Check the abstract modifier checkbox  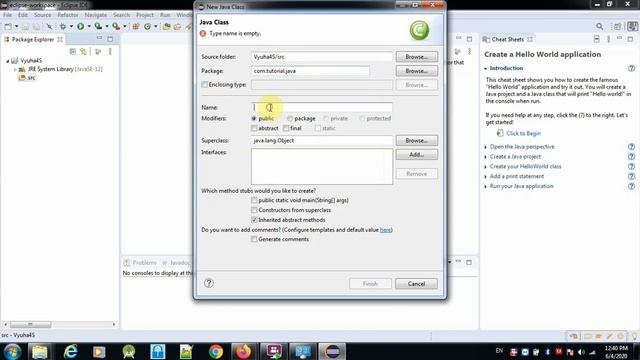click(254, 128)
